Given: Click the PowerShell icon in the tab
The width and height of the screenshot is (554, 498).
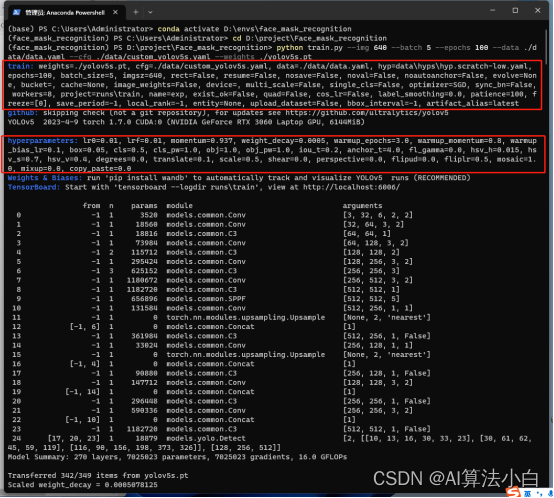Looking at the screenshot, I should tap(17, 12).
